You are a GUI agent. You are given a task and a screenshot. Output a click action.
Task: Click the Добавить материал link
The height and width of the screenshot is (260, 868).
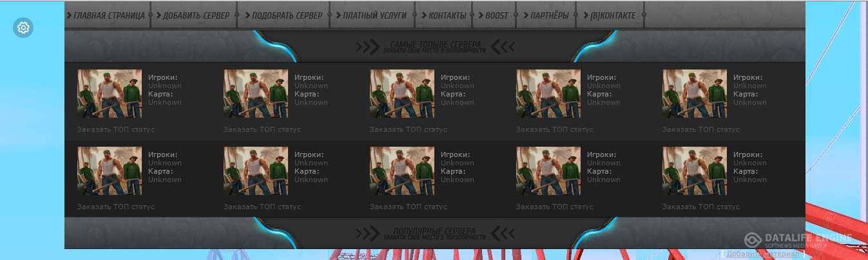click(x=763, y=254)
